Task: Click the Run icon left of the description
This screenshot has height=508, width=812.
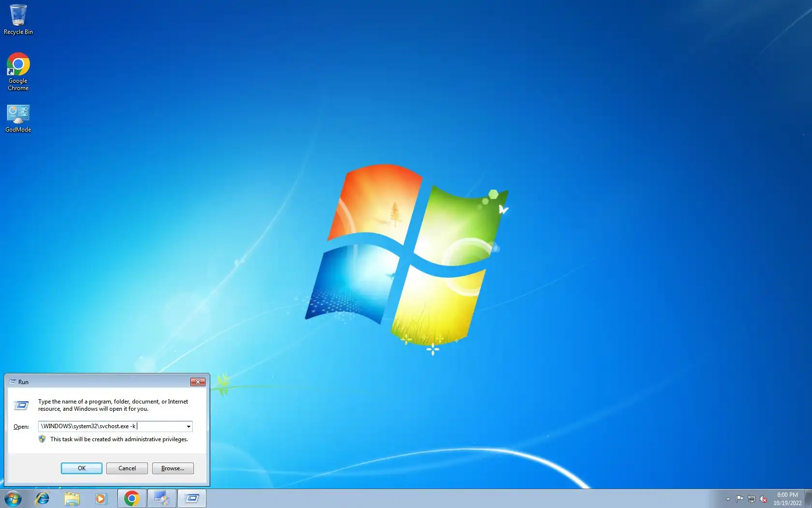Action: tap(21, 405)
